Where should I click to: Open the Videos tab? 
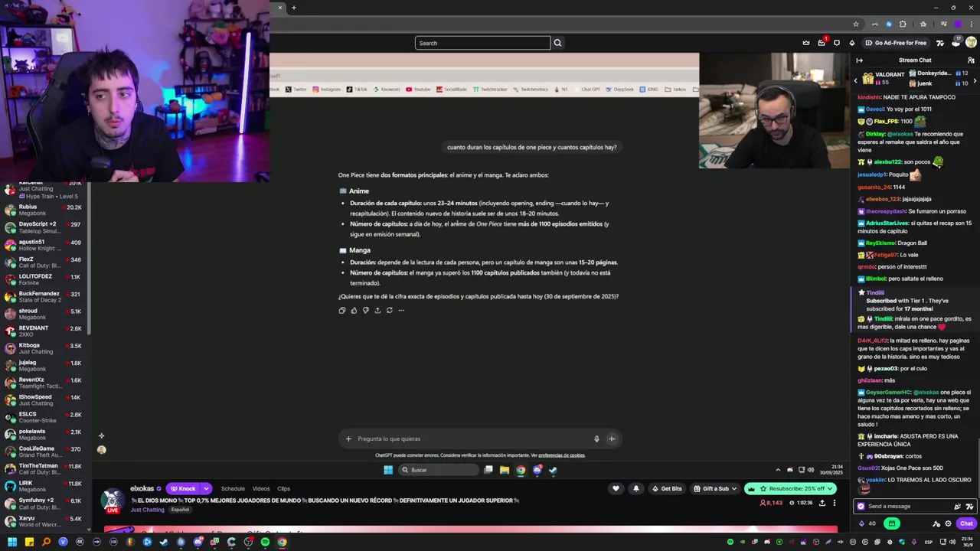261,488
